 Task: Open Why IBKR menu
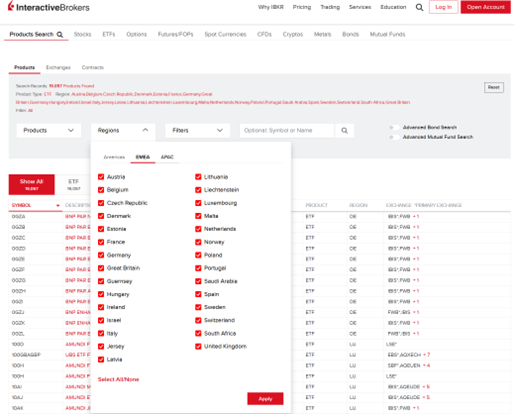[x=271, y=7]
